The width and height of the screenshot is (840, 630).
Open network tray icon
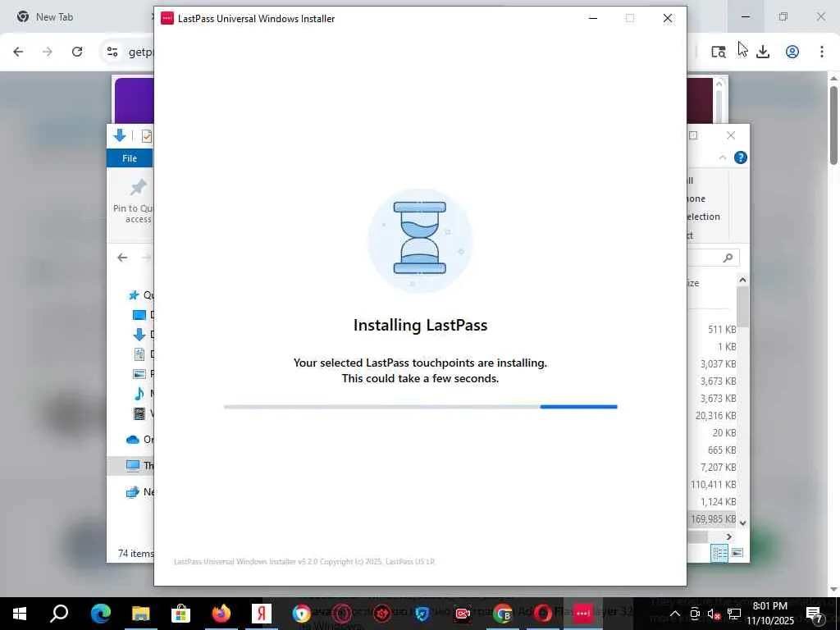point(734,614)
